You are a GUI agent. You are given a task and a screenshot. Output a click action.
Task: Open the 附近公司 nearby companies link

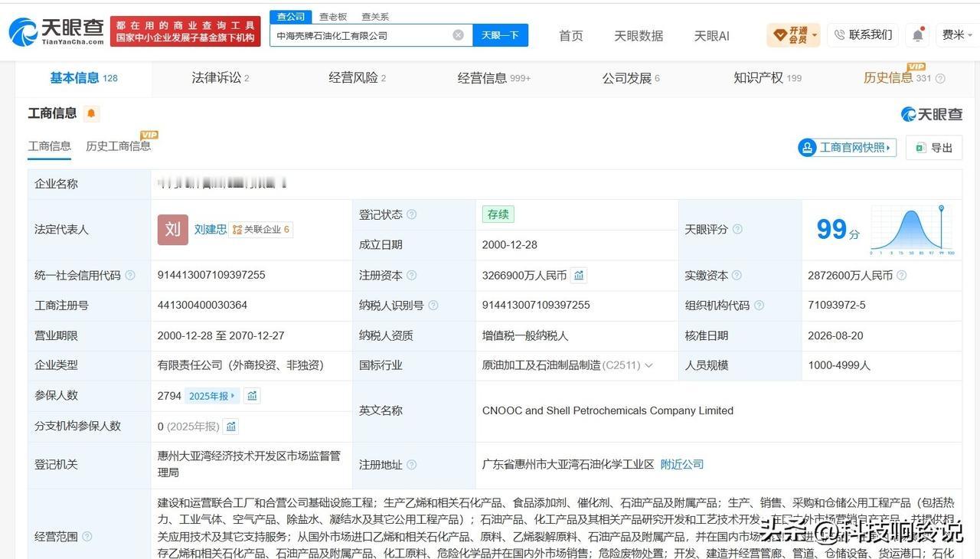click(682, 465)
